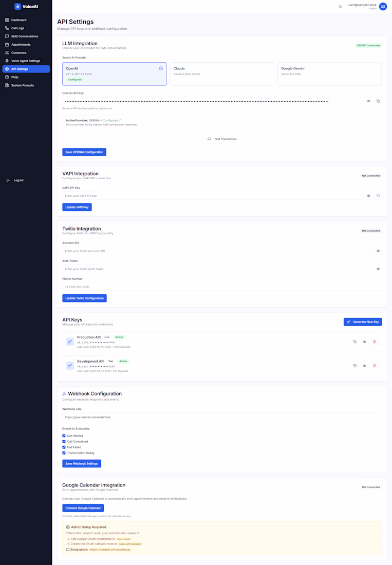Image resolution: width=392 pixels, height=565 pixels.
Task: Open Customers section
Action: pyautogui.click(x=26, y=52)
